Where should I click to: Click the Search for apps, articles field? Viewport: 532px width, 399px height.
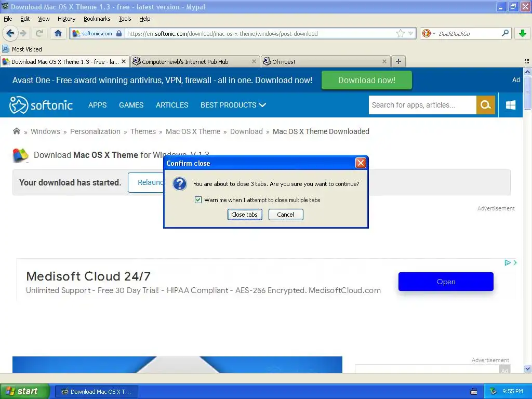pos(422,105)
